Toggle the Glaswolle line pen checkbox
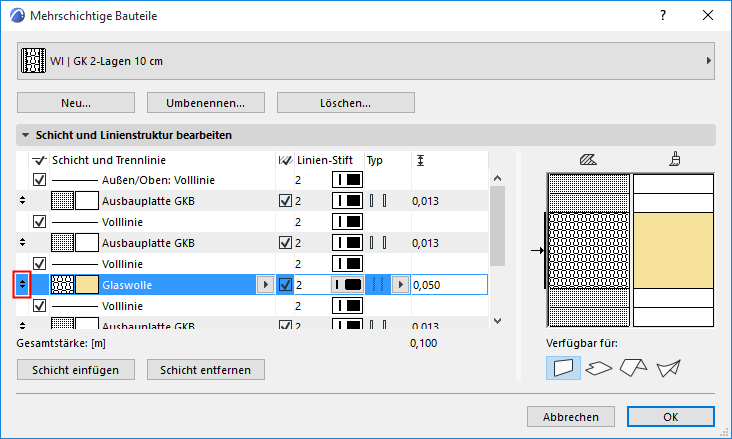Screen dimensions: 732x439 (285, 285)
